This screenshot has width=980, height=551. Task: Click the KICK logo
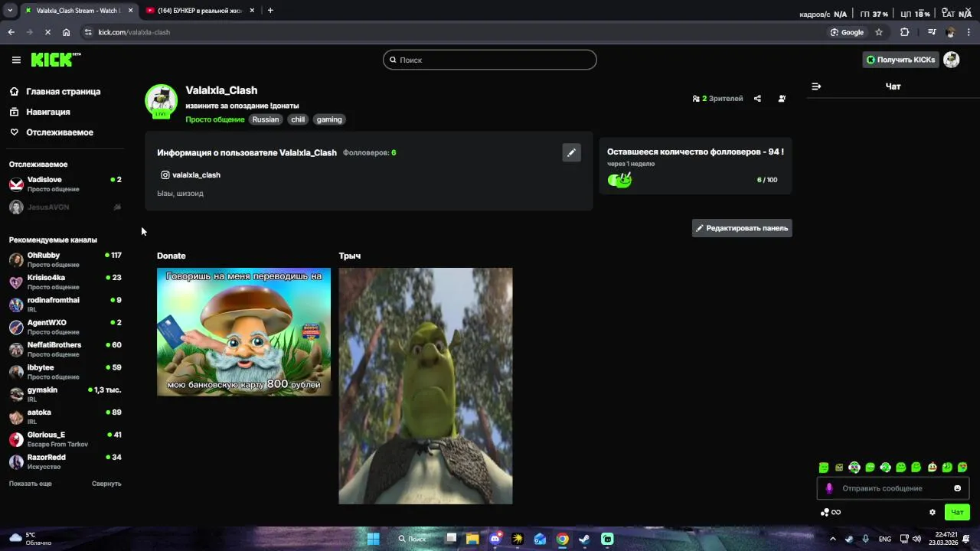point(55,60)
